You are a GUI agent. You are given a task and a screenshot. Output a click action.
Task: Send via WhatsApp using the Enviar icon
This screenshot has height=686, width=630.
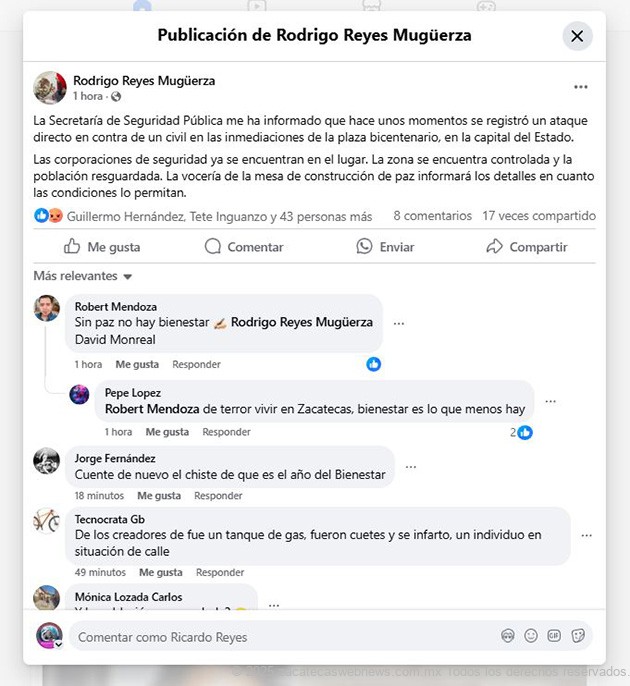click(364, 246)
